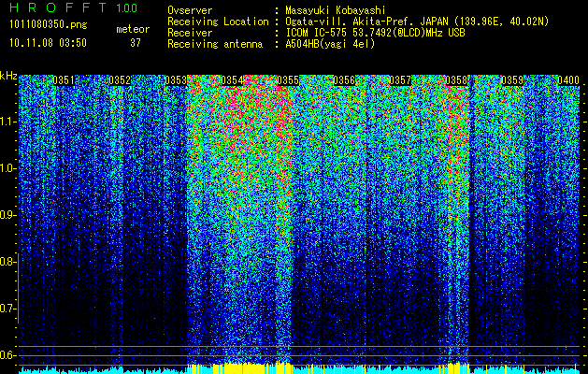Viewport: 588px width, 374px height.
Task: Click the Receiver label
Action: click(190, 33)
